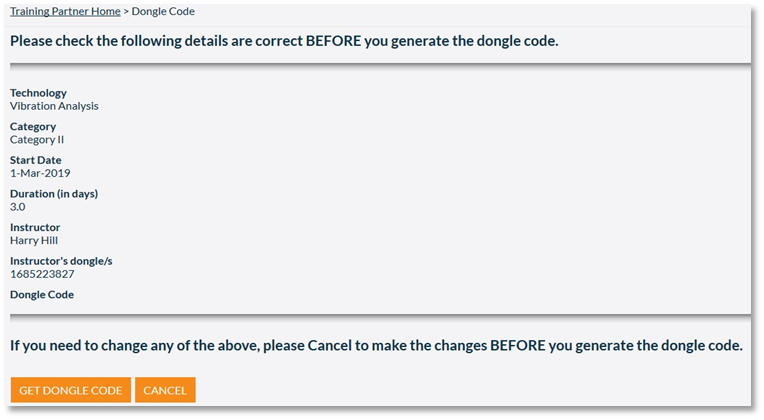Click the Duration (in days) label
This screenshot has height=420, width=764.
click(54, 193)
